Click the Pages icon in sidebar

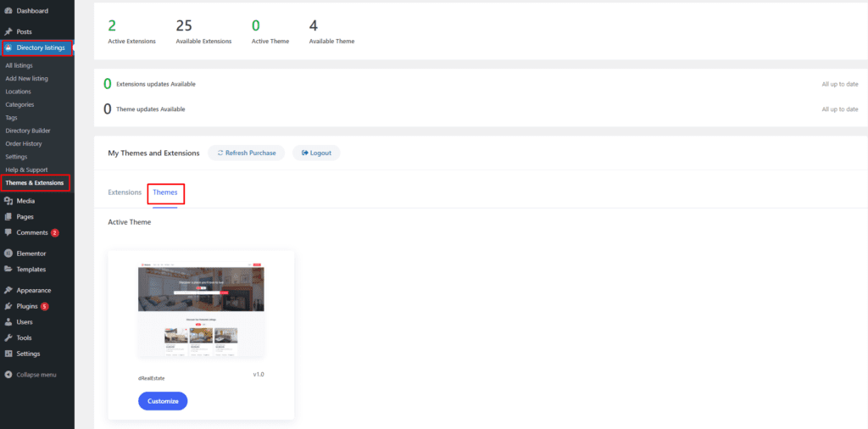(x=8, y=217)
